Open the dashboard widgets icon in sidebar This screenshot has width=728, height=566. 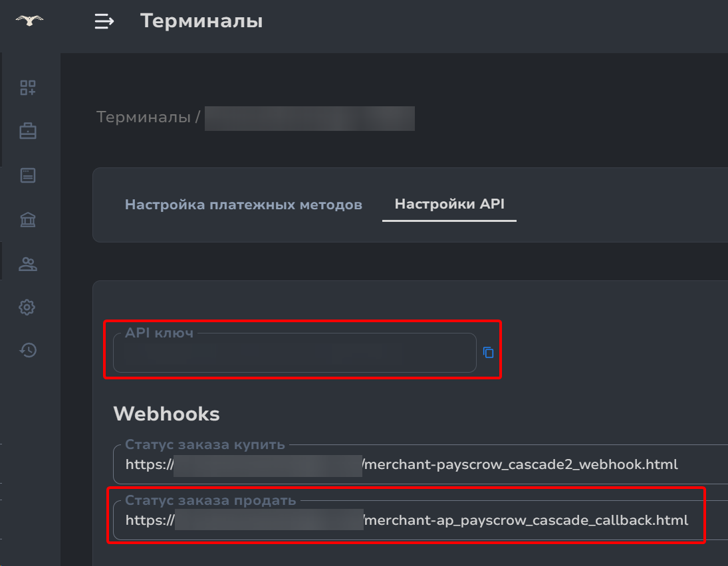coord(28,88)
